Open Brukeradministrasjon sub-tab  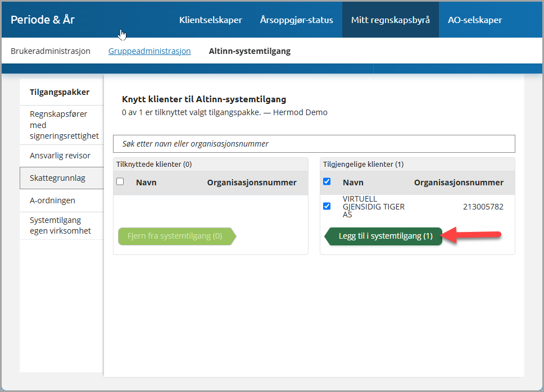click(51, 51)
